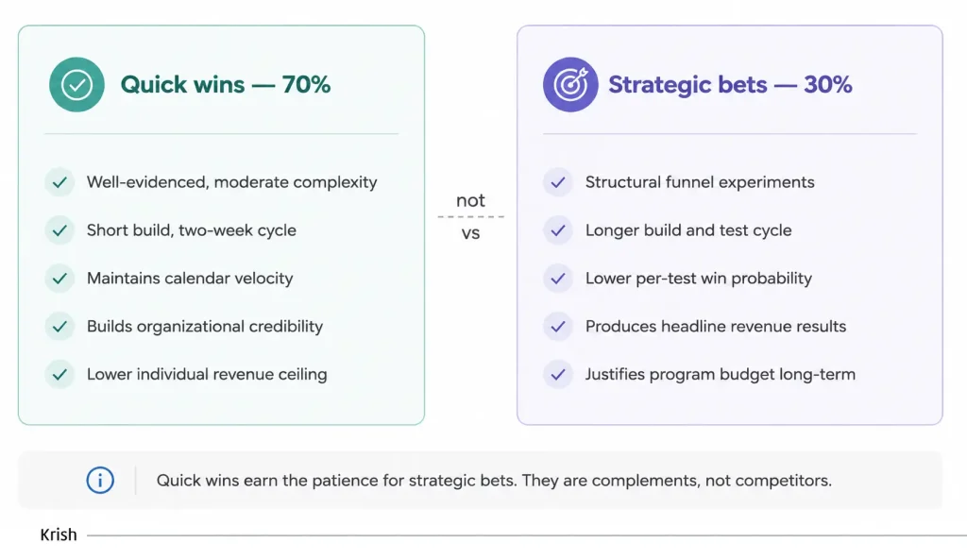Click the 'vs' text between the cards
The height and width of the screenshot is (560, 967).
[470, 234]
